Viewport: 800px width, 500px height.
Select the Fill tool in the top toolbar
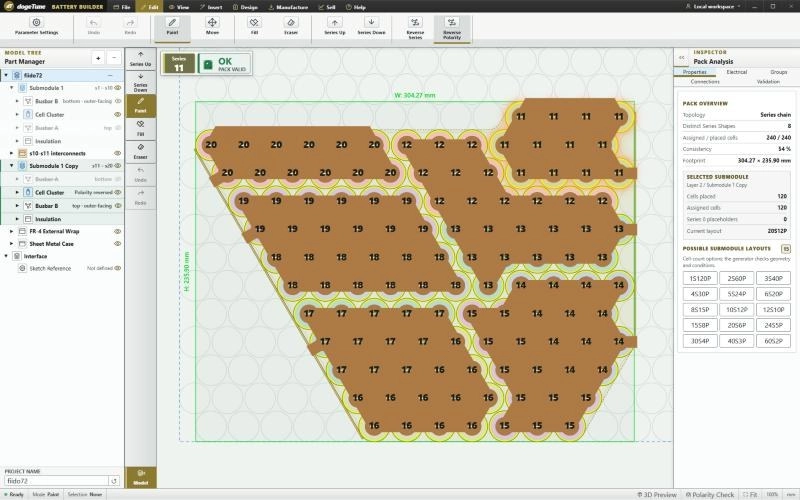click(x=254, y=27)
